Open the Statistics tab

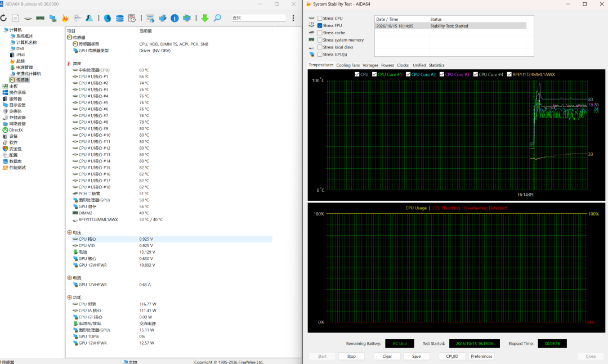tap(436, 65)
